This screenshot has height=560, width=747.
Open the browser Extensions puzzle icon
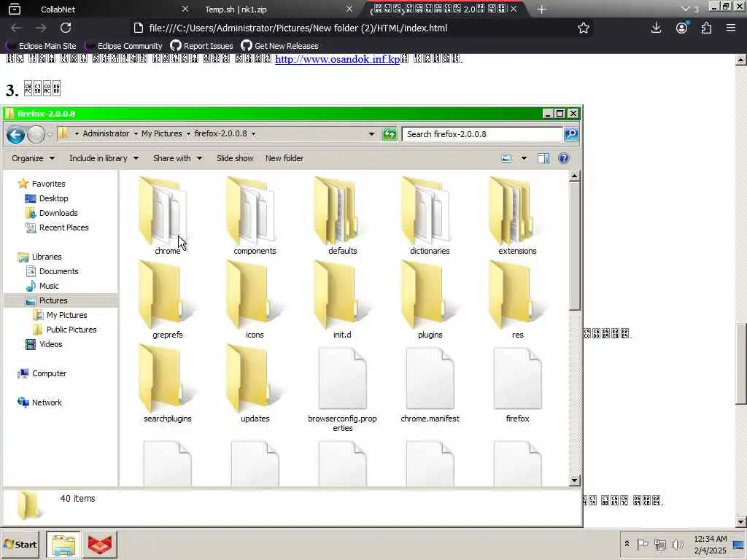coord(706,28)
